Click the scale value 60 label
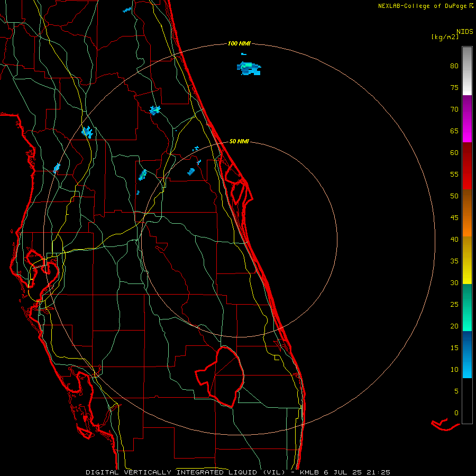The height and width of the screenshot is (476, 476). click(454, 153)
